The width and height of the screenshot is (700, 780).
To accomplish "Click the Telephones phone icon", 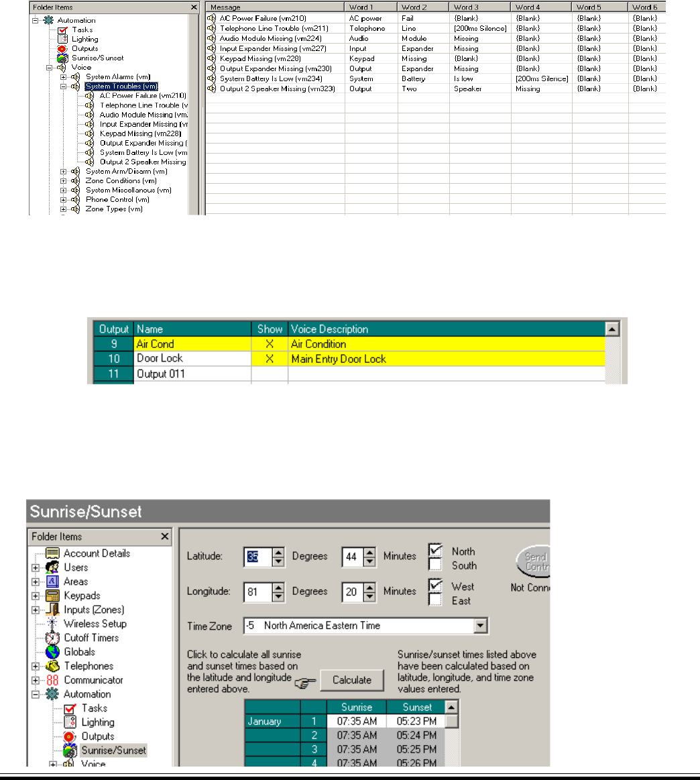I will tap(52, 666).
